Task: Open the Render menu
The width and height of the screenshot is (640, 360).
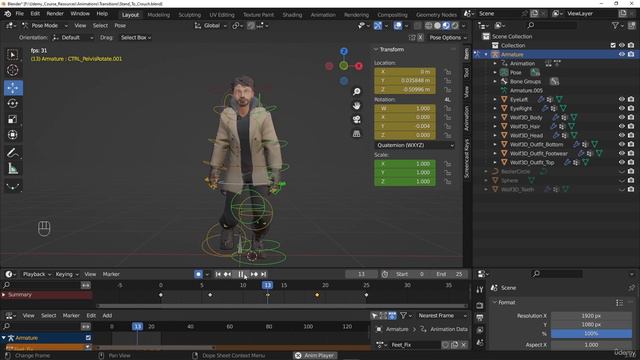Action: tap(55, 13)
